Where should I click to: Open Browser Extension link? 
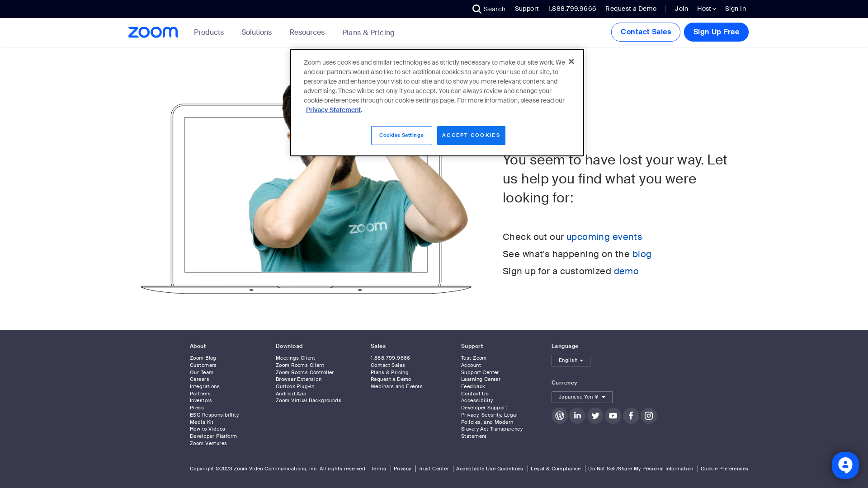pyautogui.click(x=298, y=380)
